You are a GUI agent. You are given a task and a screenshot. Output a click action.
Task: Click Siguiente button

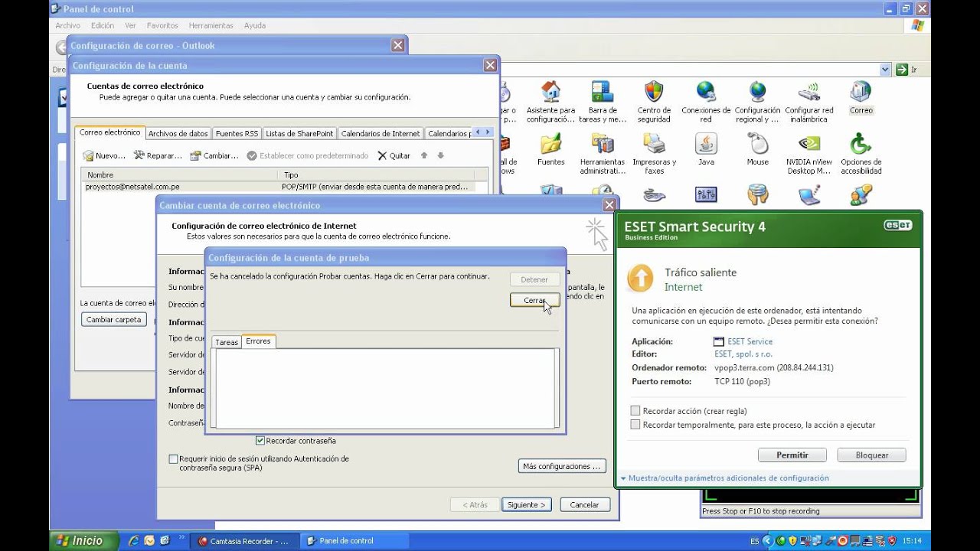(x=527, y=505)
